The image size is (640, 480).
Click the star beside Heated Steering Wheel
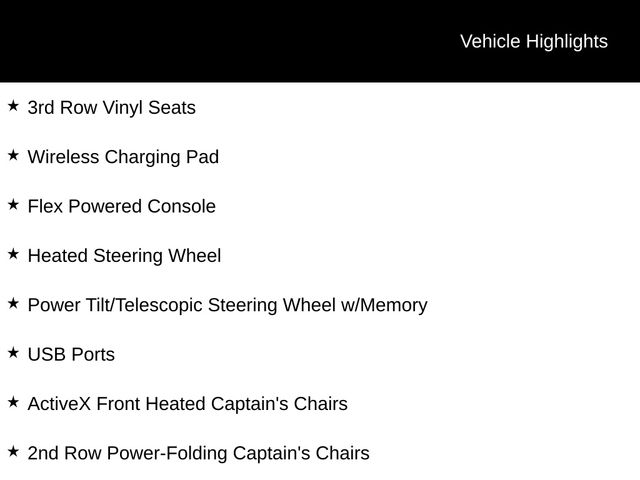click(13, 254)
